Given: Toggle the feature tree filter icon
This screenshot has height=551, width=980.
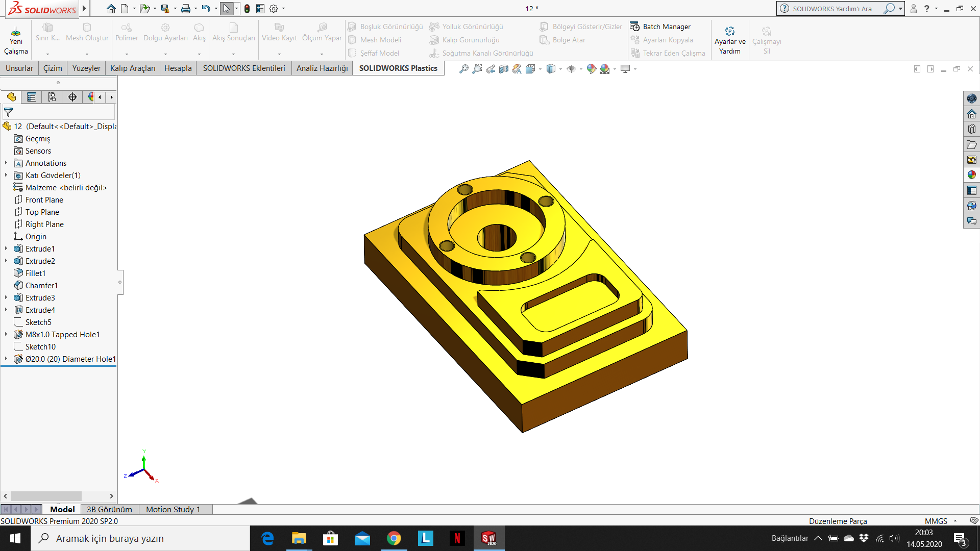Looking at the screenshot, I should tap(9, 112).
